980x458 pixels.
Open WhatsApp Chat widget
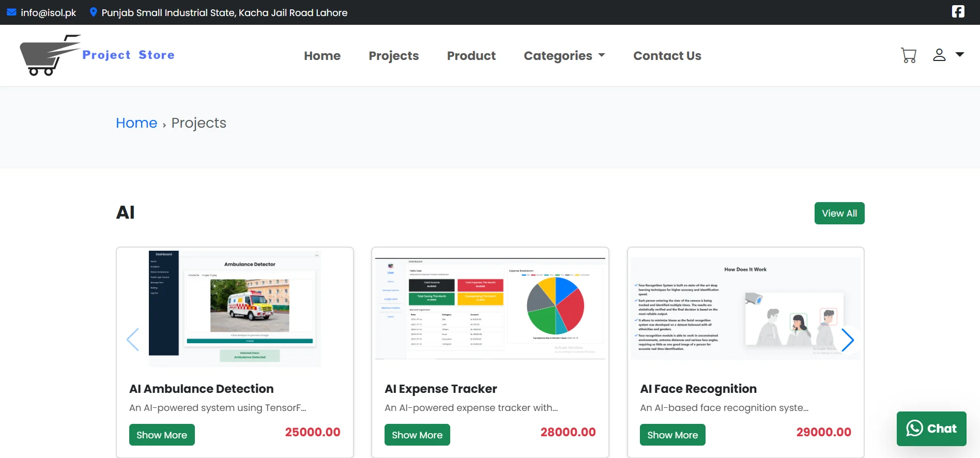point(931,429)
